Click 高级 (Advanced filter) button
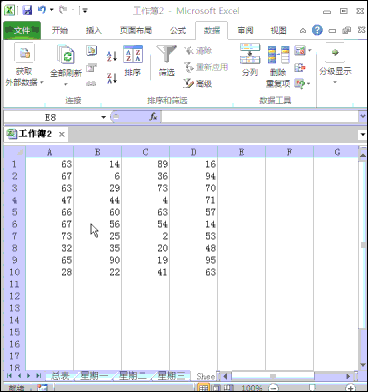The image size is (368, 392). click(x=197, y=83)
